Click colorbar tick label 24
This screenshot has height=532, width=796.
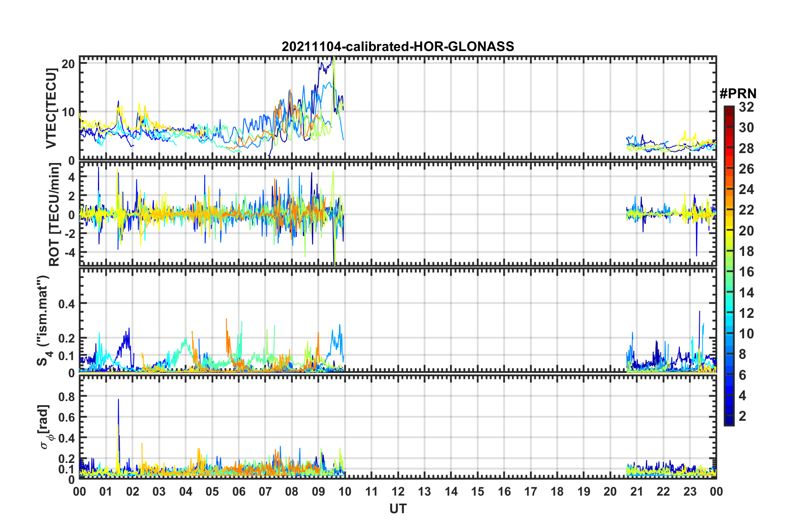[746, 189]
